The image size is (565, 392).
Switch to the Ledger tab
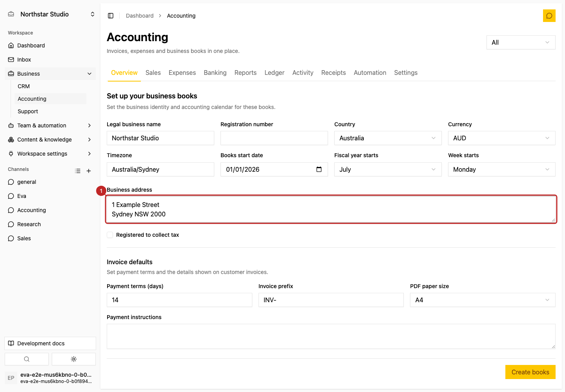point(274,73)
